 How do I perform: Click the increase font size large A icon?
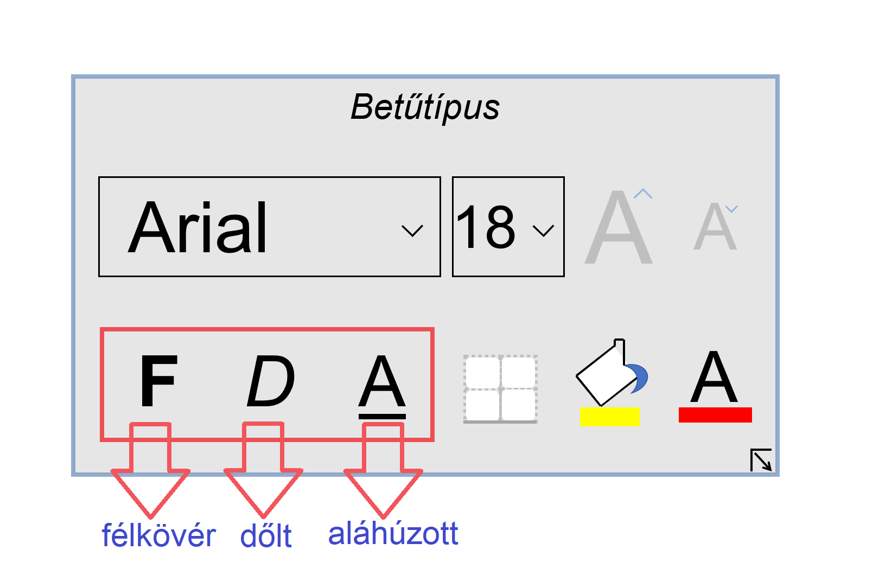[619, 226]
